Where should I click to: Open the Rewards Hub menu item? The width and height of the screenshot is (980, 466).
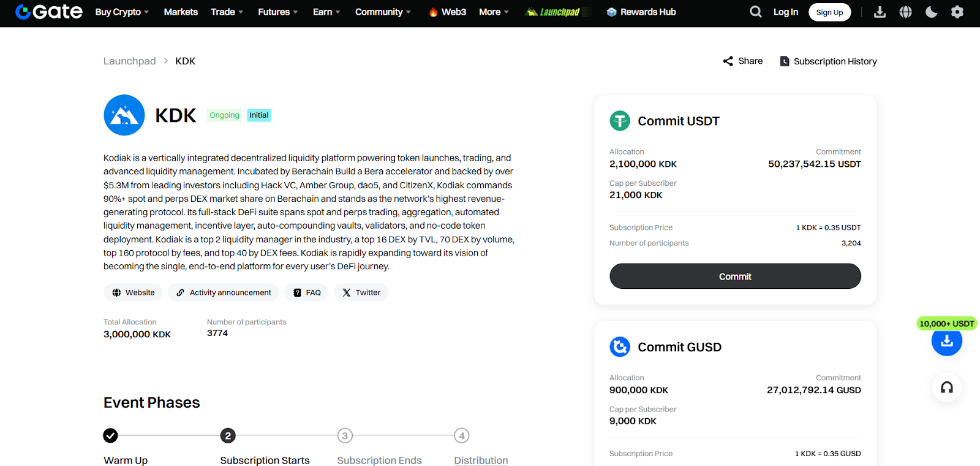[641, 12]
